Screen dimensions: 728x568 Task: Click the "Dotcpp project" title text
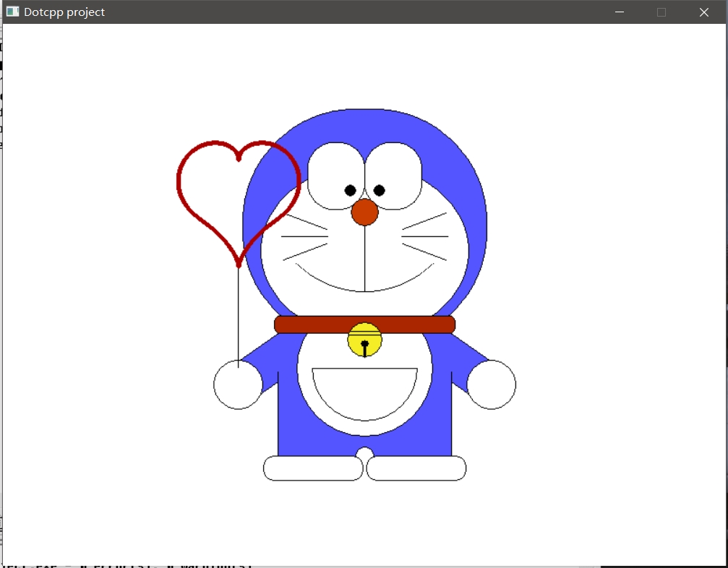64,12
